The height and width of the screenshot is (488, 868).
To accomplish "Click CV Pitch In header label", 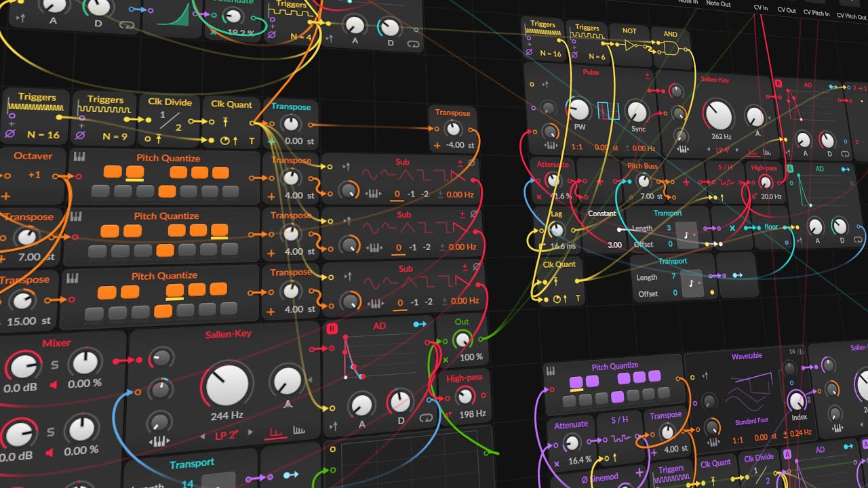I will [816, 13].
